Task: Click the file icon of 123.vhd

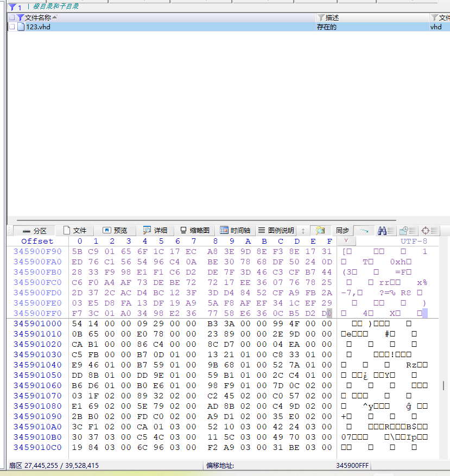Action: click(x=21, y=27)
